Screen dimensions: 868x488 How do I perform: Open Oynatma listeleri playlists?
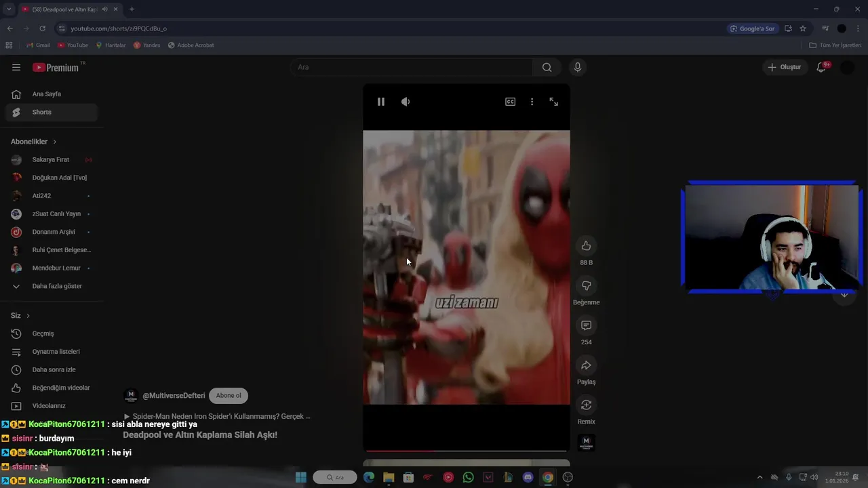click(52, 352)
